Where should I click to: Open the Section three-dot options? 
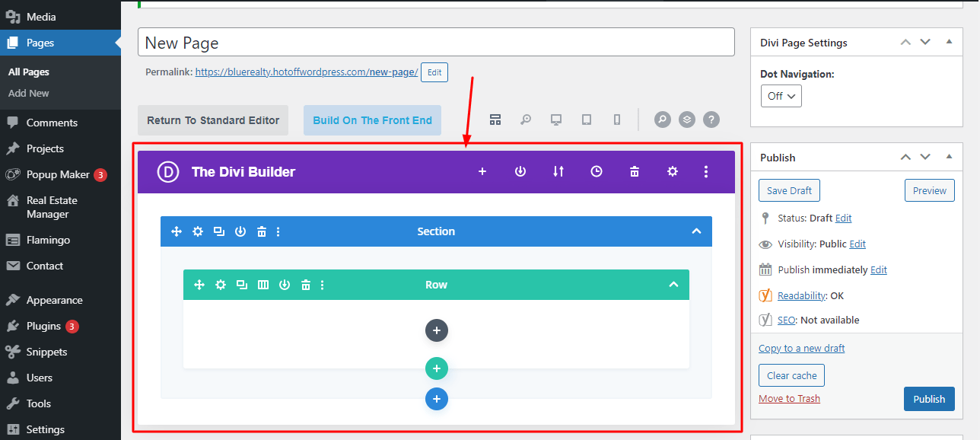[x=278, y=231]
